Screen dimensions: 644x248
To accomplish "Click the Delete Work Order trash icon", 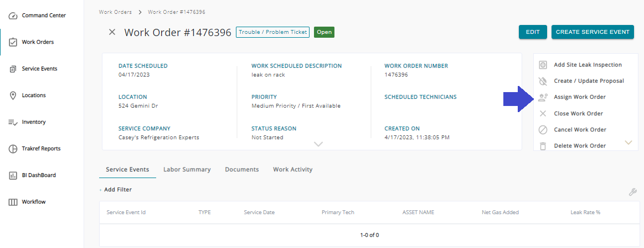I will (x=543, y=145).
